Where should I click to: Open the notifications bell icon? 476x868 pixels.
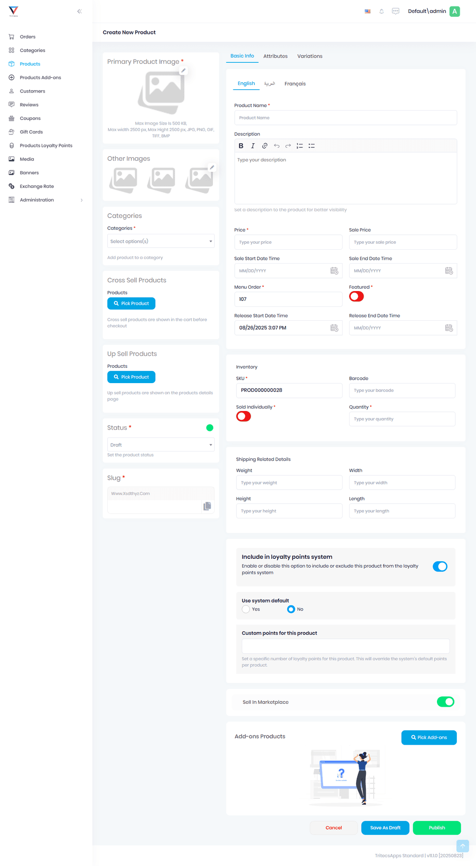(x=382, y=12)
